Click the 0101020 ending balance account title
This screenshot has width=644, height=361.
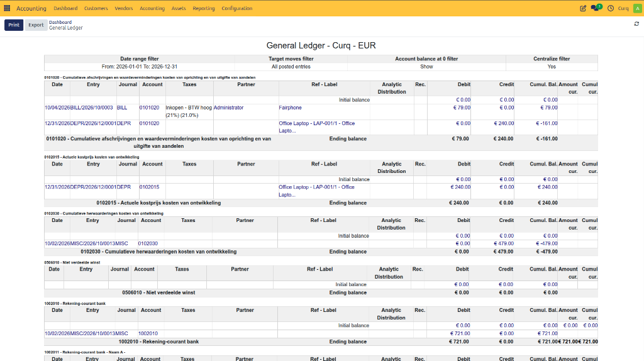click(x=158, y=143)
